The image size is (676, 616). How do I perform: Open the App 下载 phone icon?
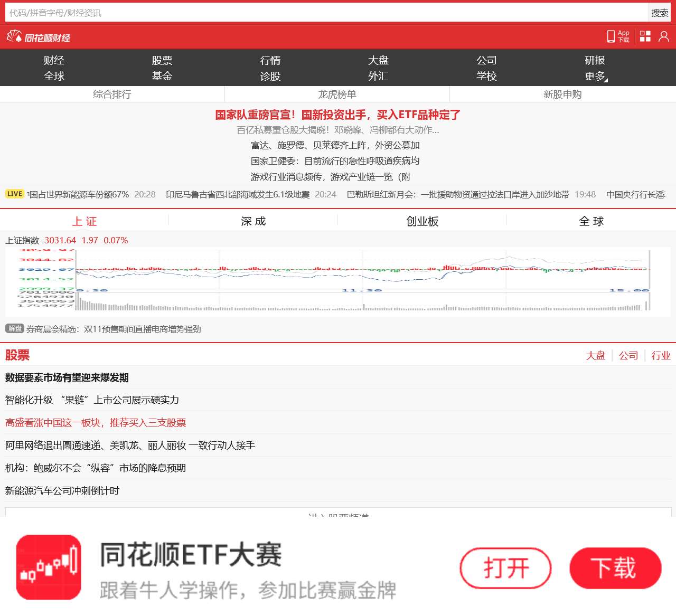click(618, 36)
